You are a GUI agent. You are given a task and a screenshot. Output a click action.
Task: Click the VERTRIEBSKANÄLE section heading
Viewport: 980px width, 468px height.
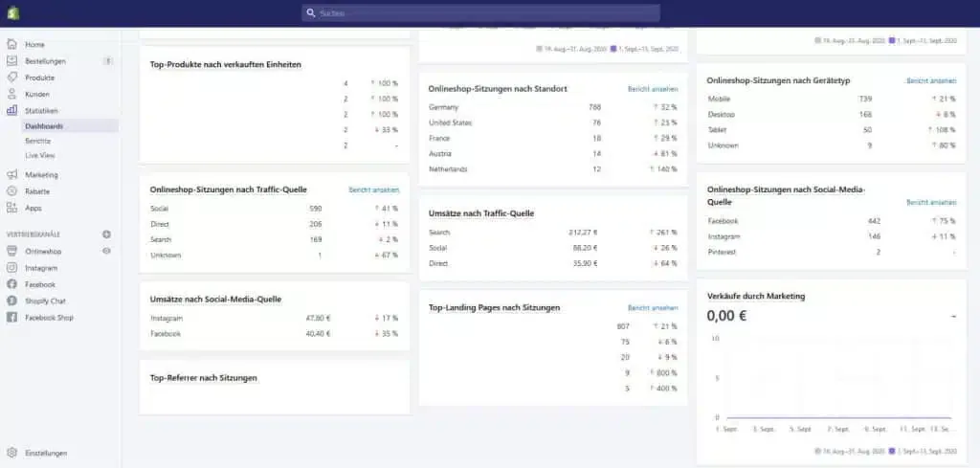click(x=33, y=234)
